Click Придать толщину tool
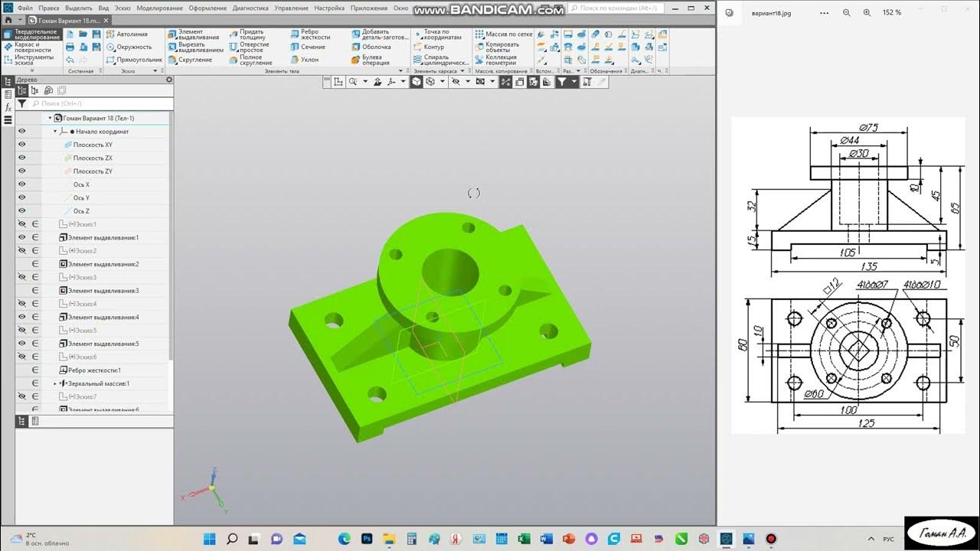This screenshot has width=980, height=551. 247,34
